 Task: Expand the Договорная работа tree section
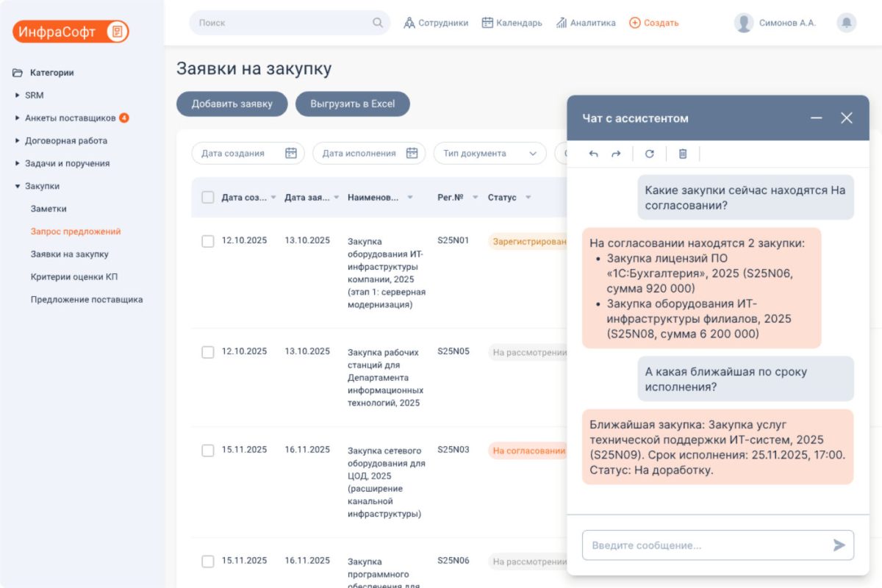coord(18,140)
